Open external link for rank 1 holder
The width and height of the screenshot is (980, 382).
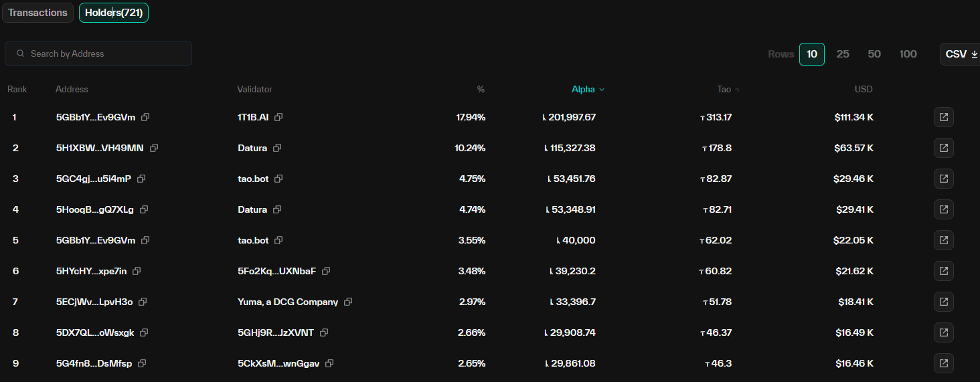[943, 117]
